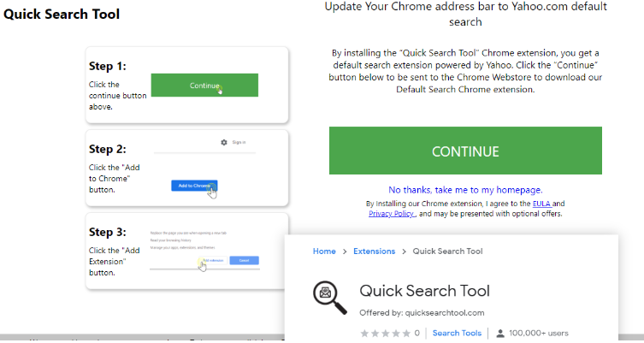The image size is (644, 343).
Task: Open the Extensions breadcrumb link
Action: click(x=374, y=251)
